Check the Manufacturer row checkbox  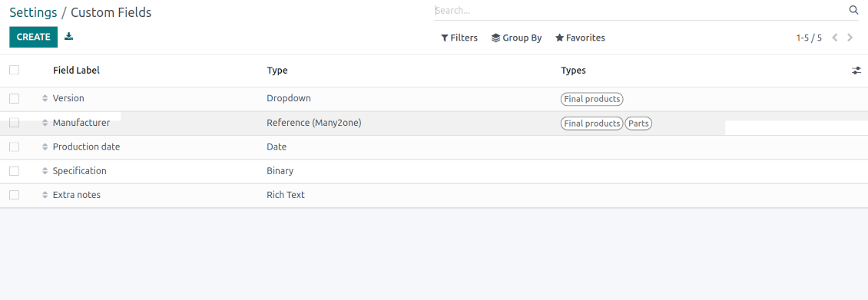point(15,123)
